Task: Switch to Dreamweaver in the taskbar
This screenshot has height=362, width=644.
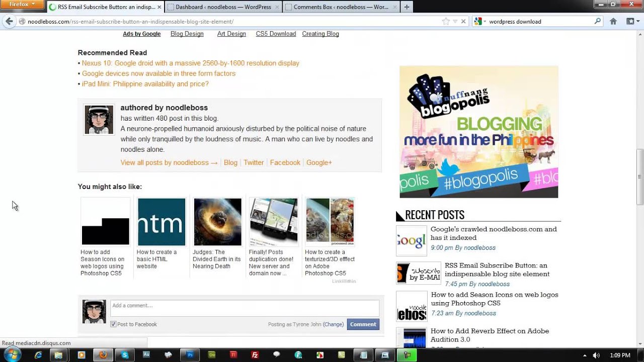Action: tap(212, 355)
